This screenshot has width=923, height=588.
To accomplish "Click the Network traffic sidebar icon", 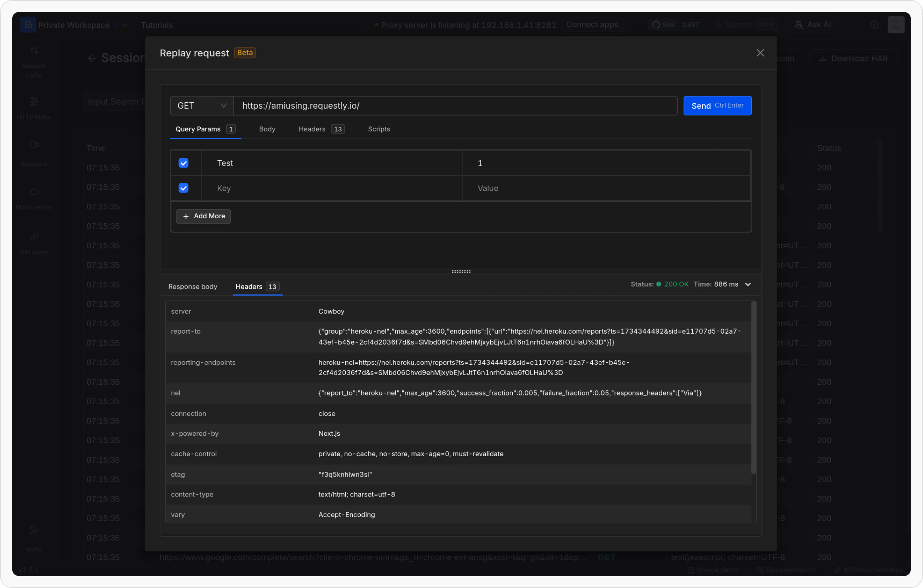I will tap(34, 51).
